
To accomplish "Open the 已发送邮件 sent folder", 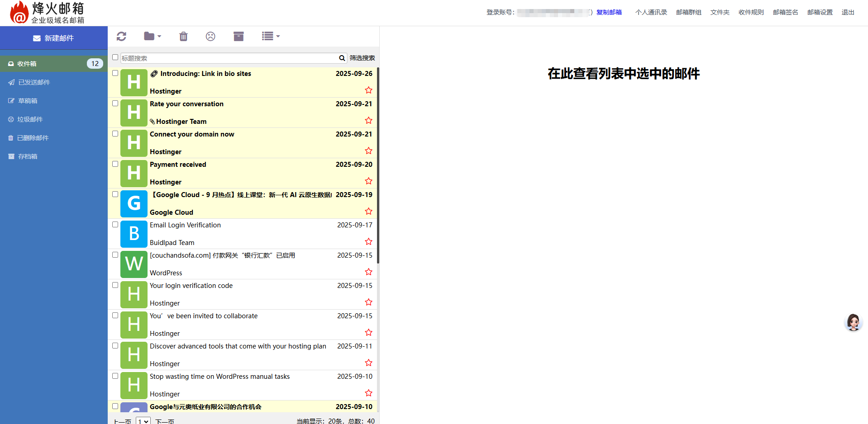I will (x=34, y=82).
